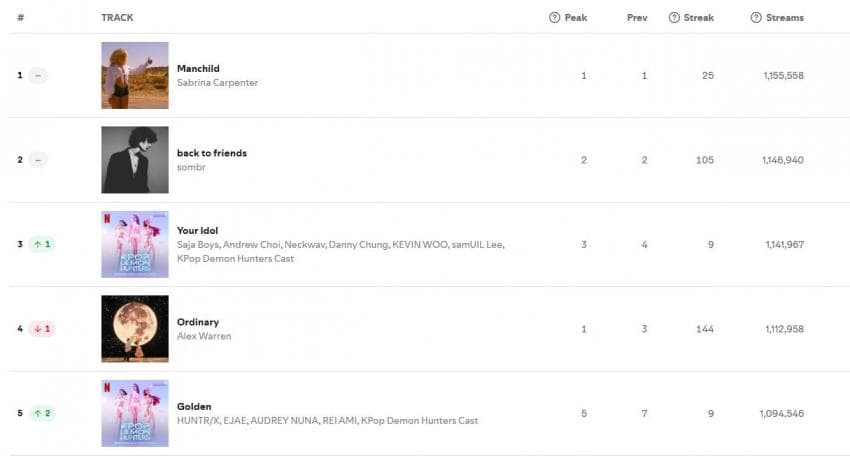The width and height of the screenshot is (850, 456).
Task: Click the Streams column help icon
Action: tap(756, 17)
